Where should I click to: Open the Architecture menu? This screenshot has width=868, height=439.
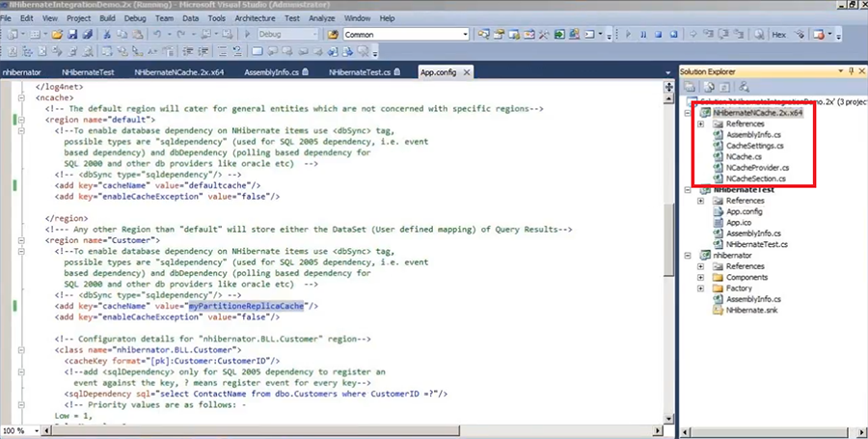click(x=255, y=18)
